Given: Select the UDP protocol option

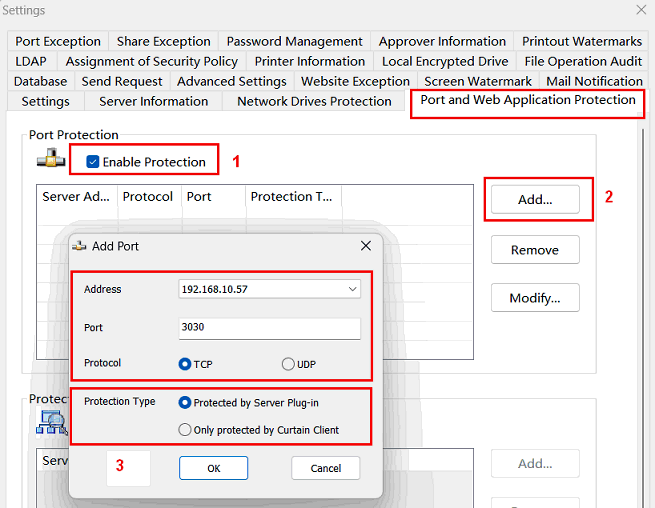Looking at the screenshot, I should pyautogui.click(x=289, y=364).
